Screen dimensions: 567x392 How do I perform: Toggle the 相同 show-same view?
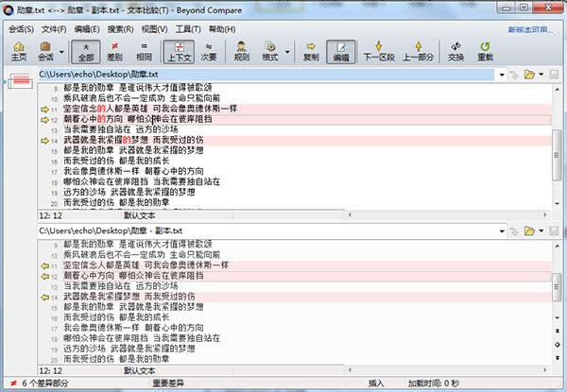pos(144,52)
